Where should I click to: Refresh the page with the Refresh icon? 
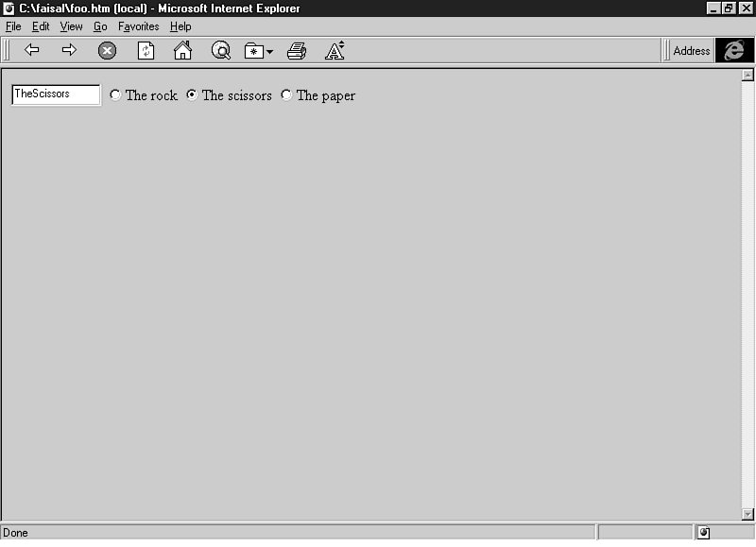[146, 51]
